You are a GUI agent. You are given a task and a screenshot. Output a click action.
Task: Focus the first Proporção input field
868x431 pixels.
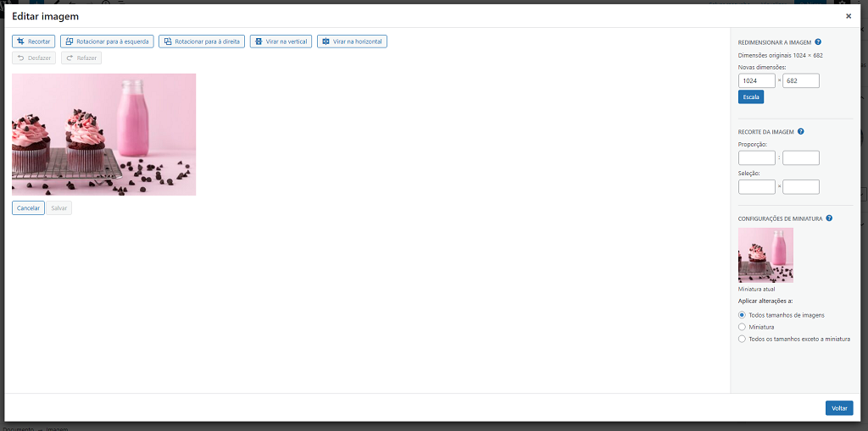tap(756, 157)
